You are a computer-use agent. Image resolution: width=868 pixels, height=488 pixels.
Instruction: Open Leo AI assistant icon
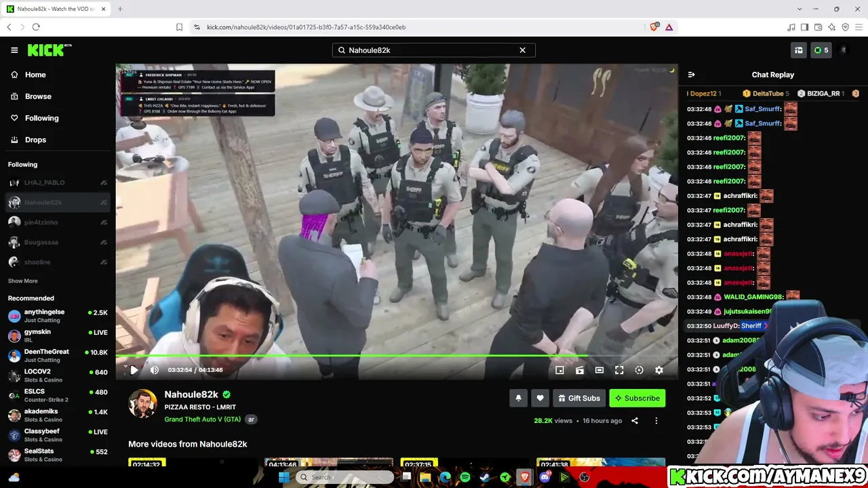831,27
